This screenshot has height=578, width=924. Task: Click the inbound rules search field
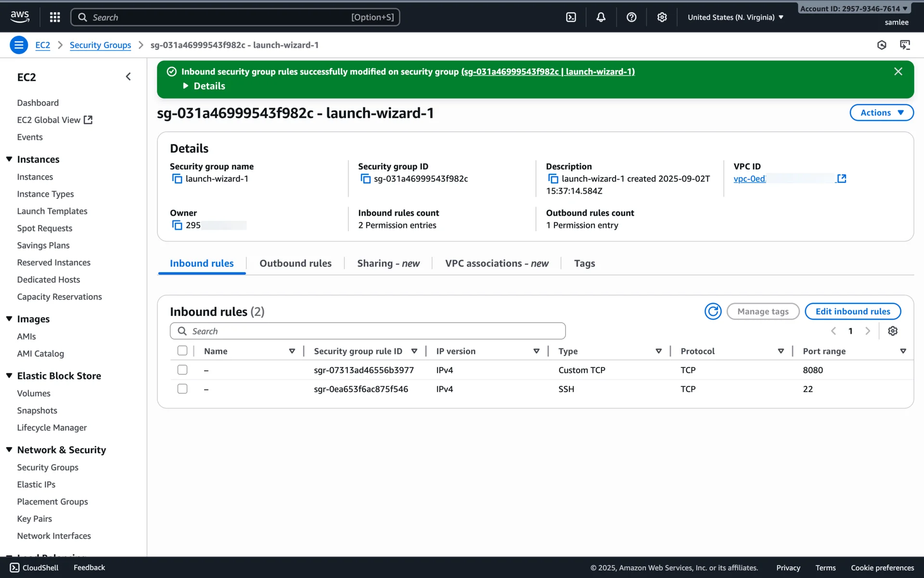point(368,331)
